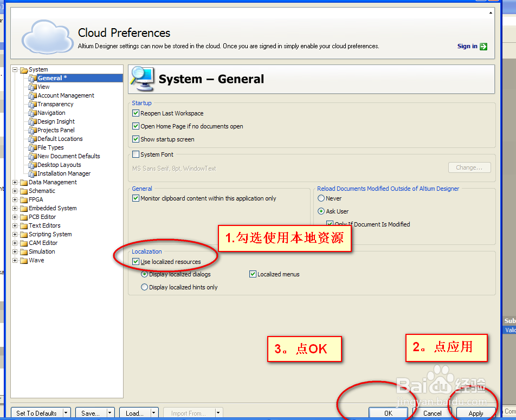Expand the Embedded System node
The image size is (516, 420).
[15, 208]
